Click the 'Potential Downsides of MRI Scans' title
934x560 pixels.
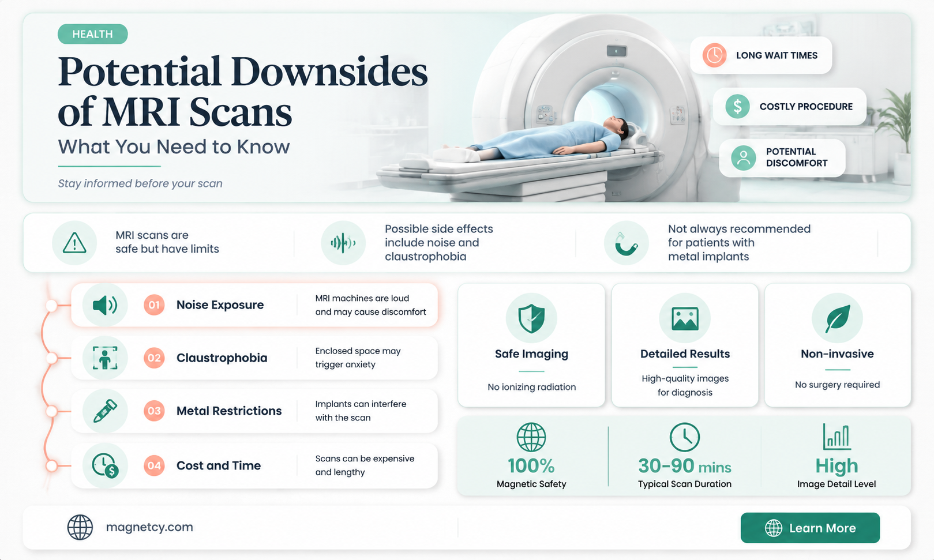pos(242,91)
